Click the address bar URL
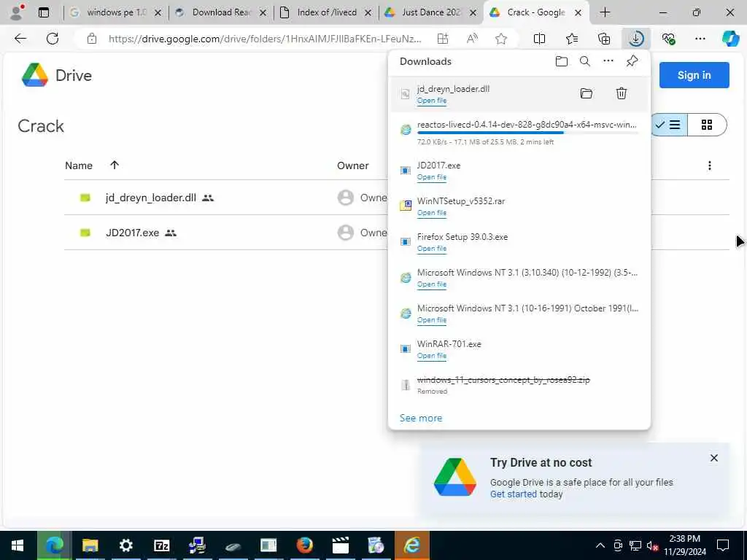The image size is (747, 560). pos(264,39)
